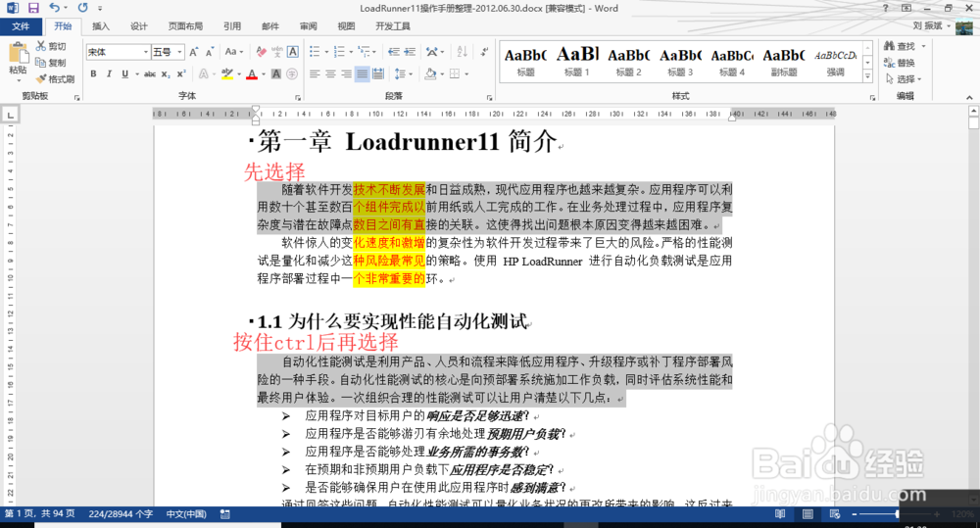Switch to the Review (审阅) tab

[x=308, y=26]
